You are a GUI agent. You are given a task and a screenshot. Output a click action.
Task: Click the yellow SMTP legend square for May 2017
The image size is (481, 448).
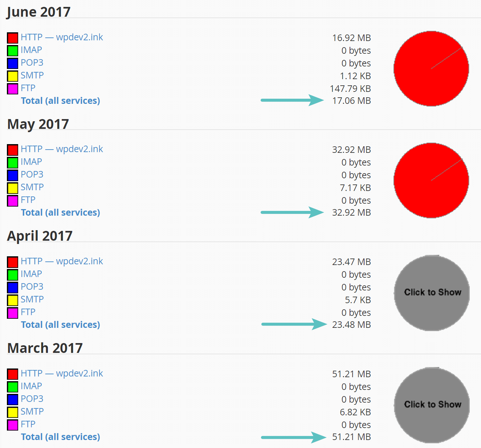tap(12, 188)
